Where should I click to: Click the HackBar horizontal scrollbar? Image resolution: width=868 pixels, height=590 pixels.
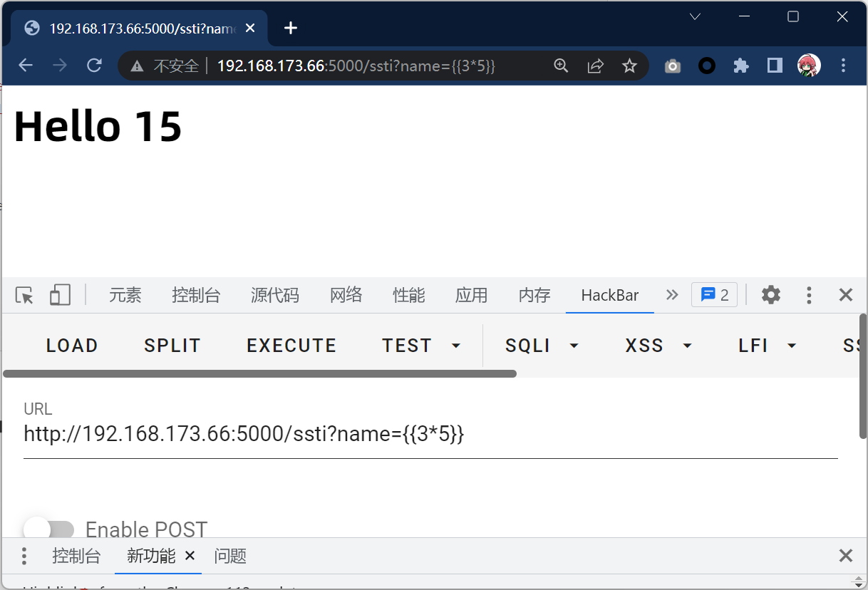[259, 373]
